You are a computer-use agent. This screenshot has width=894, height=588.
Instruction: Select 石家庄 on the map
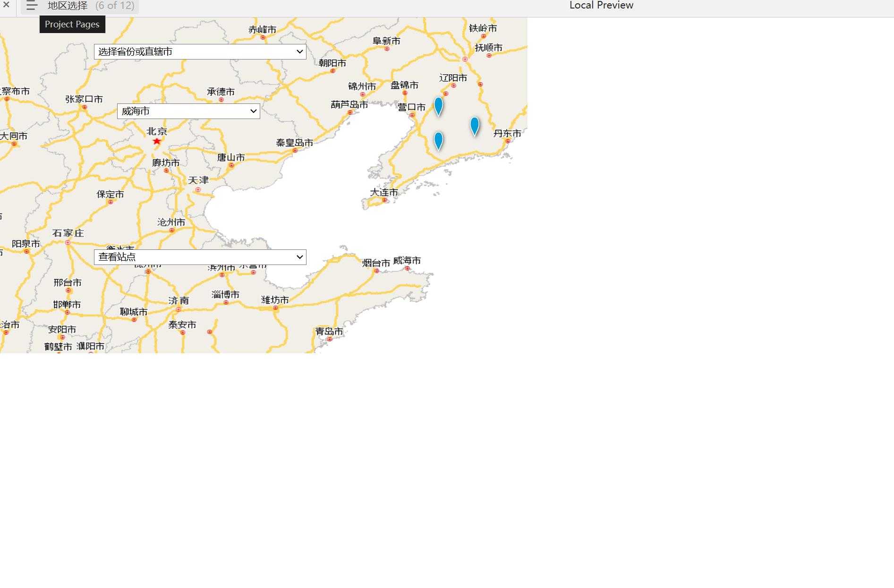(x=68, y=233)
